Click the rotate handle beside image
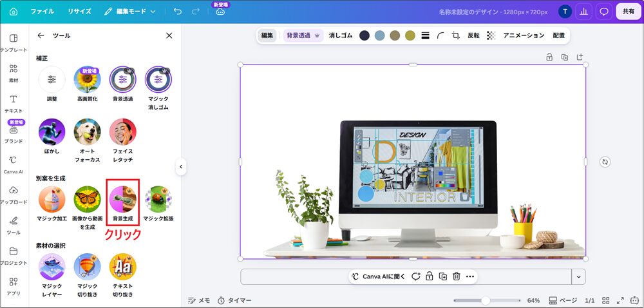The image size is (644, 308). point(605,162)
